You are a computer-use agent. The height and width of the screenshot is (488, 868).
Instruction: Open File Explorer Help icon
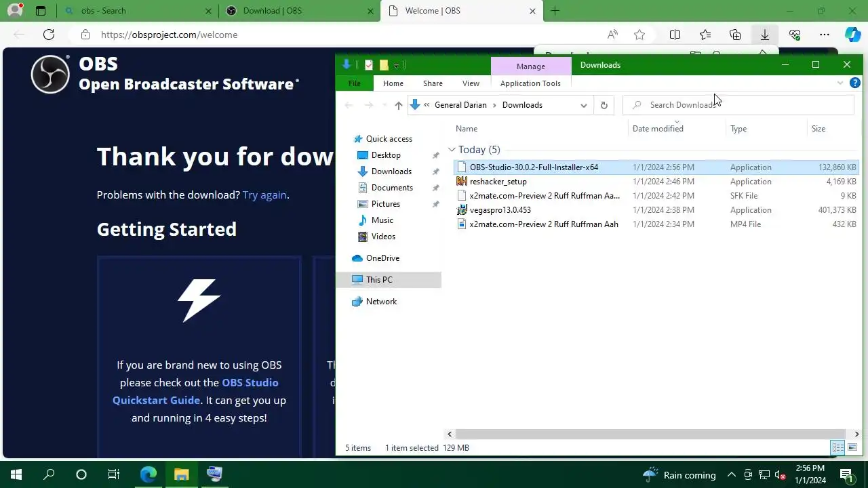pyautogui.click(x=855, y=83)
